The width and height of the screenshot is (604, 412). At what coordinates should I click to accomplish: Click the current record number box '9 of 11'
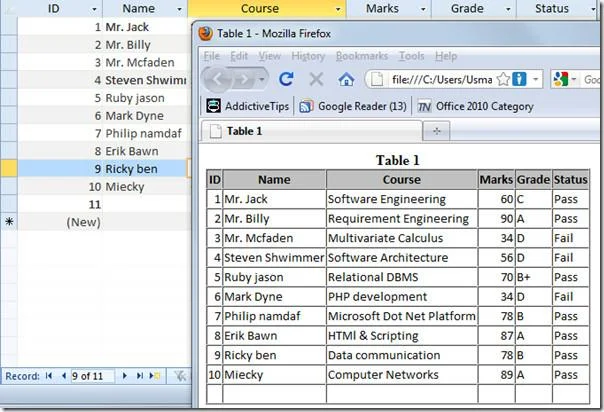click(x=92, y=376)
